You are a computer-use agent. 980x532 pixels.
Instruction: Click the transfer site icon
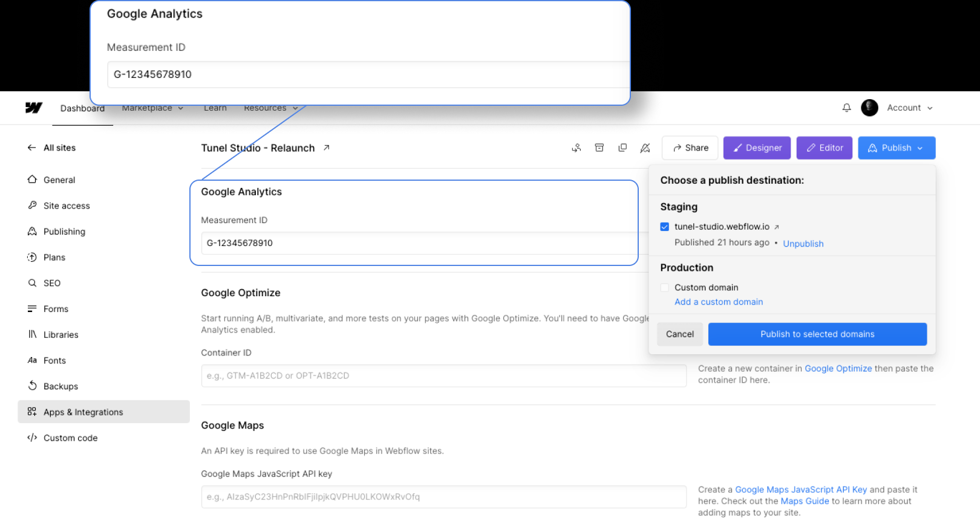coord(577,148)
